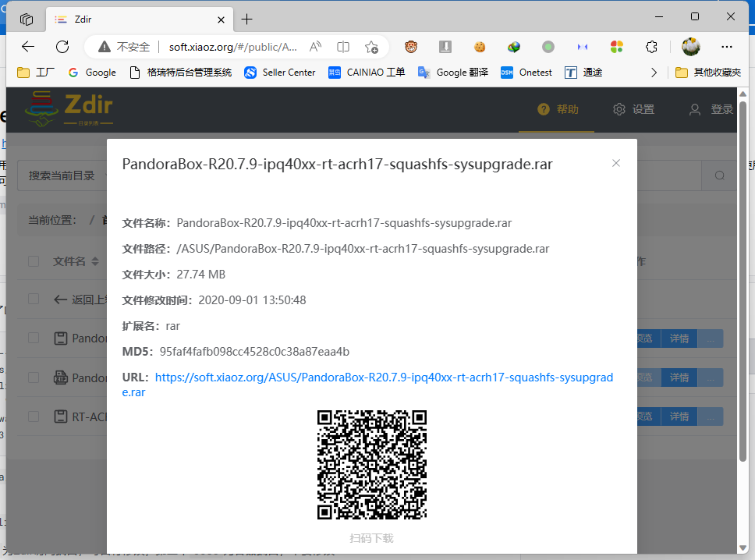Close the file details dialog
This screenshot has height=560, width=755.
(x=616, y=163)
